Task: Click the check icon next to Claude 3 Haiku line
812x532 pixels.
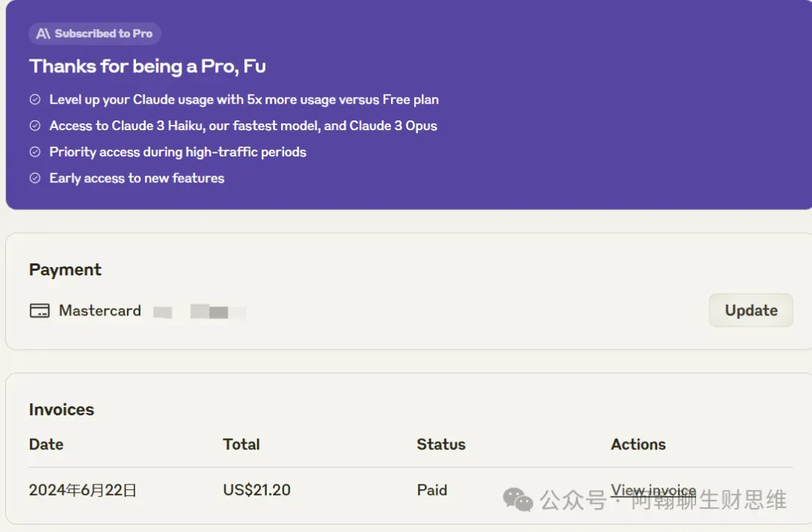Action: coord(35,126)
